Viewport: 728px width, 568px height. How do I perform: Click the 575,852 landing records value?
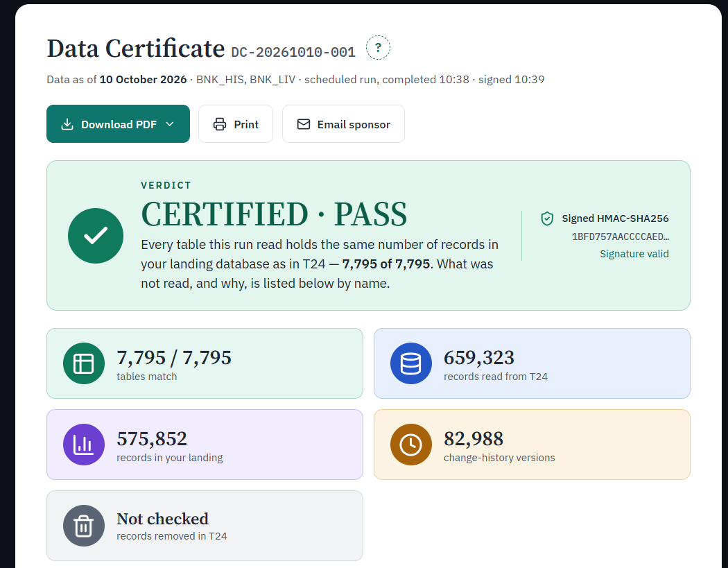152,439
